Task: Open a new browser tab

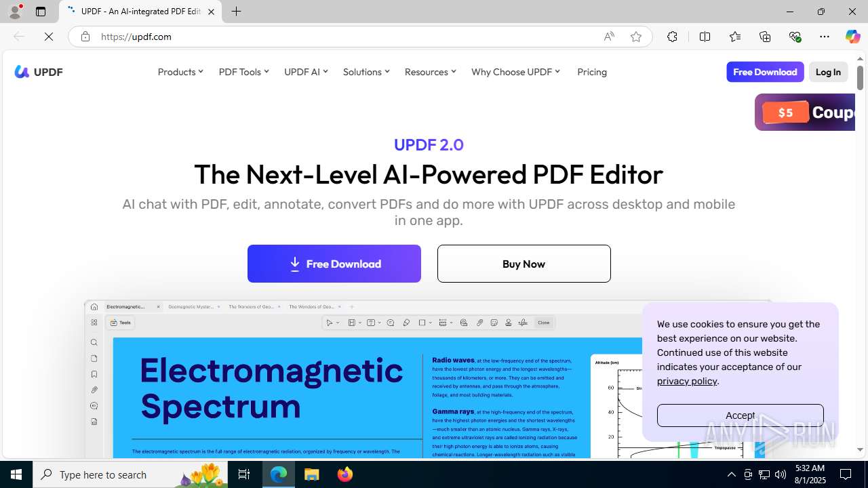Action: pos(236,12)
